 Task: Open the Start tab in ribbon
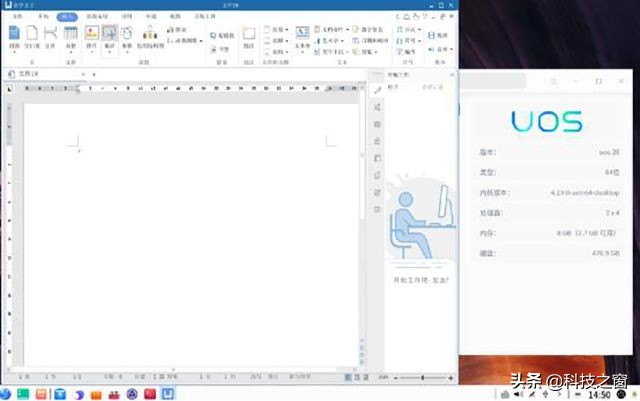[43, 16]
